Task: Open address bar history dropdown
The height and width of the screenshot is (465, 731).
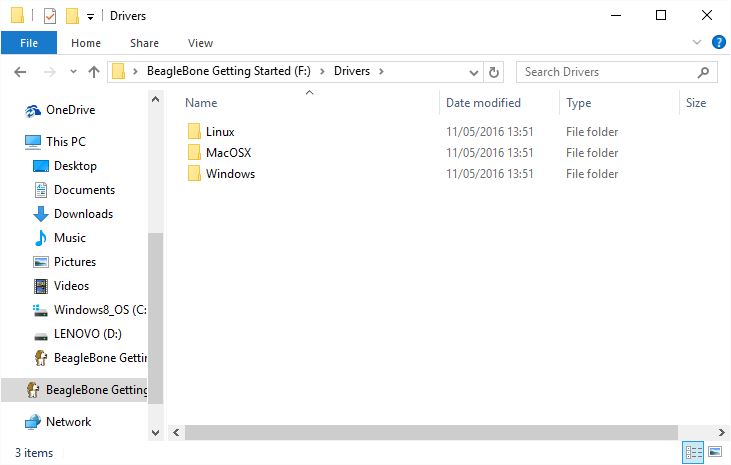Action: coord(473,72)
